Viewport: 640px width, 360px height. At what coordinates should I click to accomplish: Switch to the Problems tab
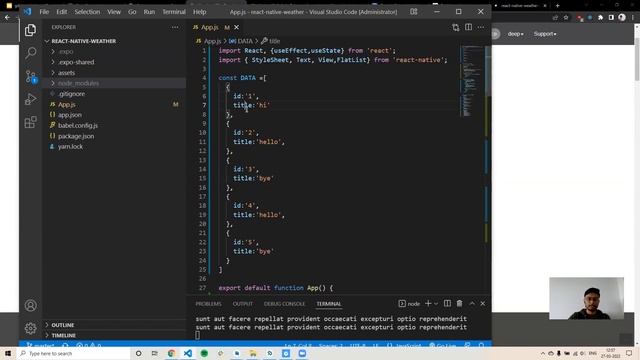tap(208, 304)
